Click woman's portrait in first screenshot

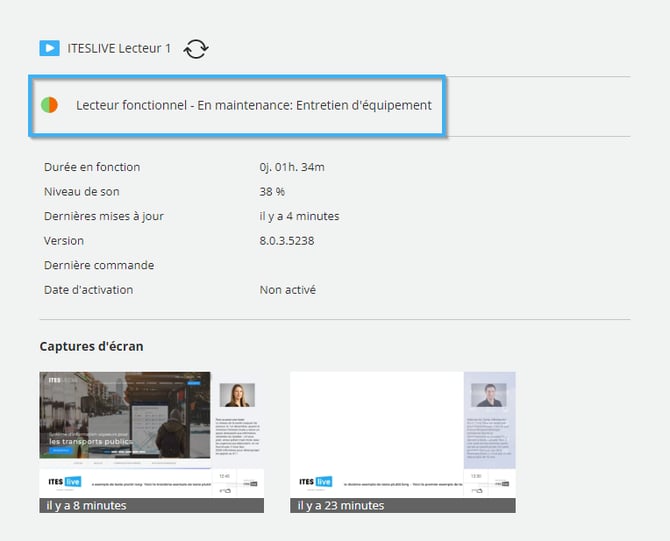click(x=237, y=394)
